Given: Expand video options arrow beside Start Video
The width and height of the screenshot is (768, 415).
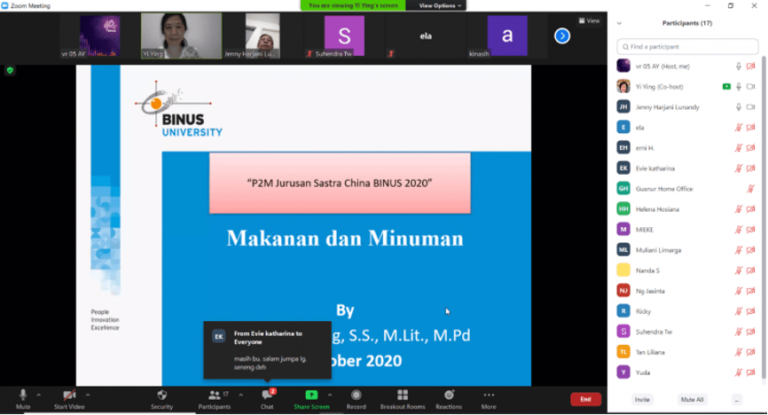Looking at the screenshot, I should tap(88, 395).
